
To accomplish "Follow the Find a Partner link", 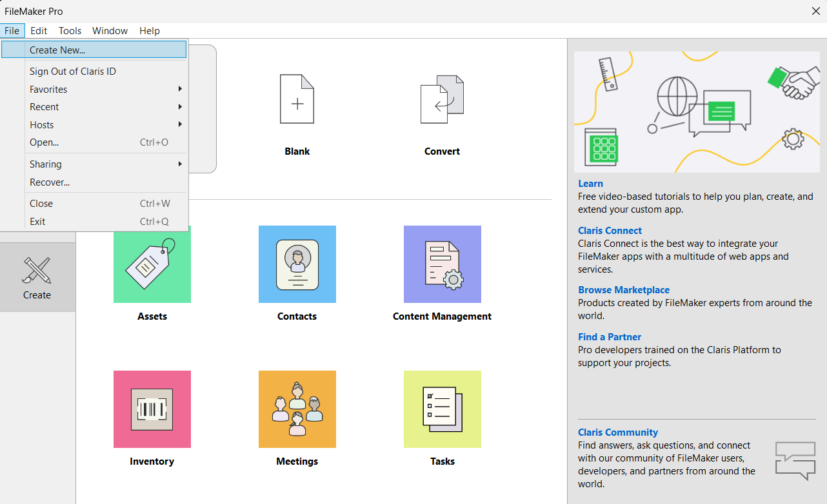I will (610, 337).
